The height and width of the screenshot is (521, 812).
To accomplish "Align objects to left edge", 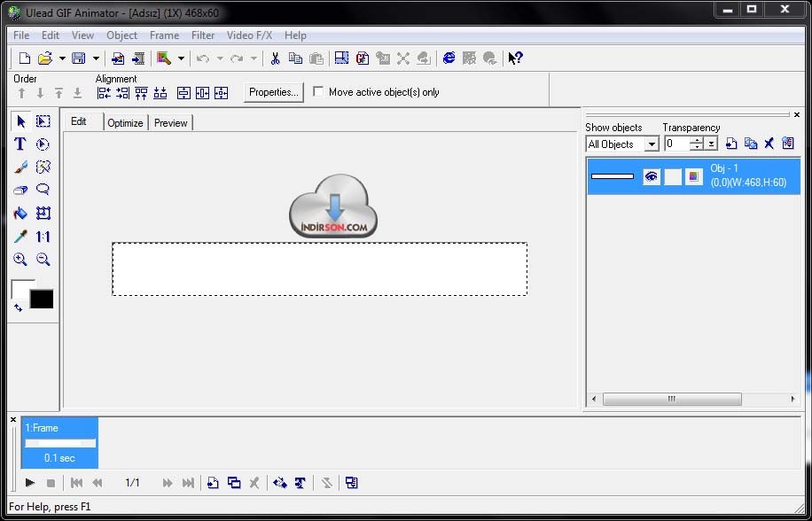I will [104, 93].
